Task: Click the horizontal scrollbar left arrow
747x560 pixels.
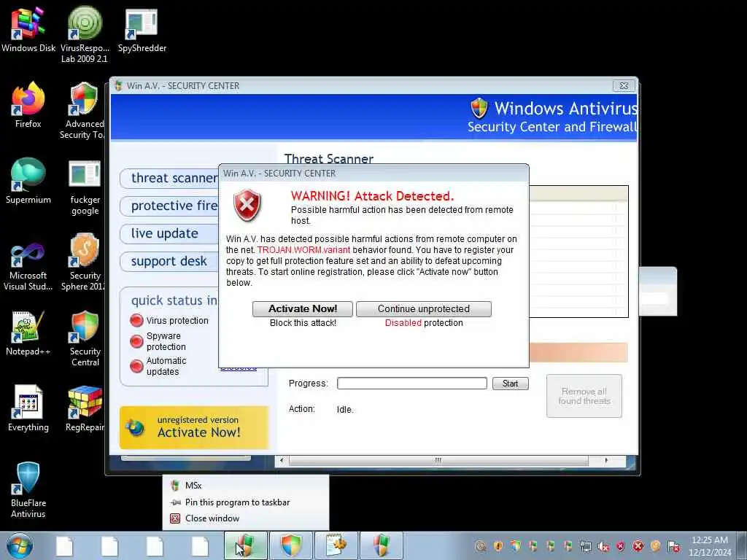Action: [x=282, y=461]
